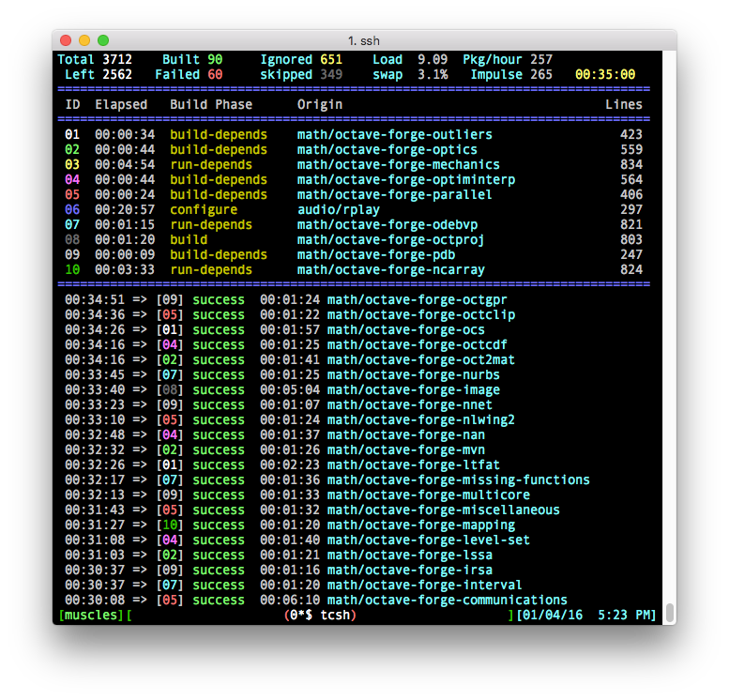The width and height of the screenshot is (729, 700).
Task: Select the math/octave-forge-communications log entry
Action: (447, 600)
